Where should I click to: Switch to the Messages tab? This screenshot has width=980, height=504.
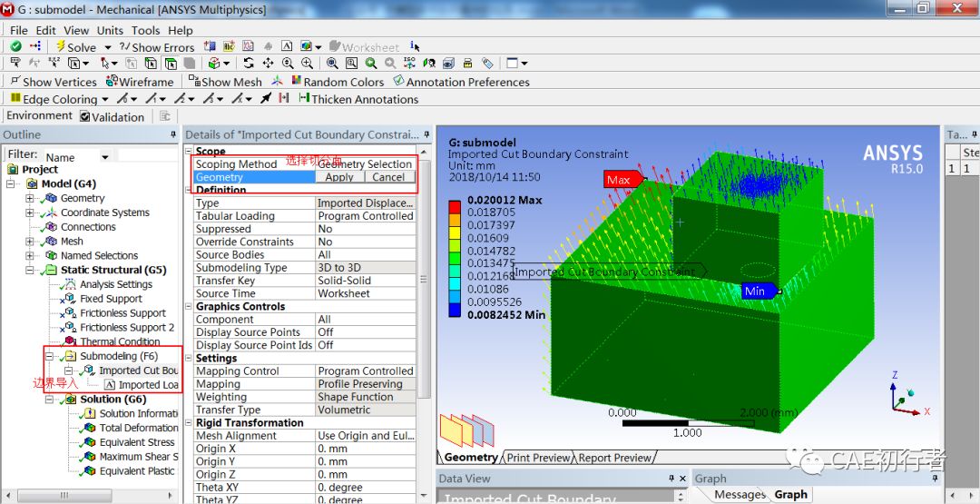(740, 495)
